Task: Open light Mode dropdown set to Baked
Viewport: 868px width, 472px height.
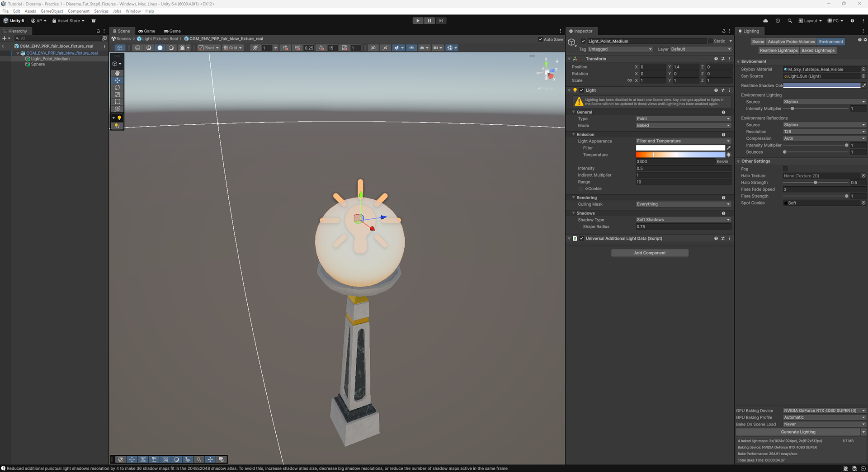Action: (683, 126)
